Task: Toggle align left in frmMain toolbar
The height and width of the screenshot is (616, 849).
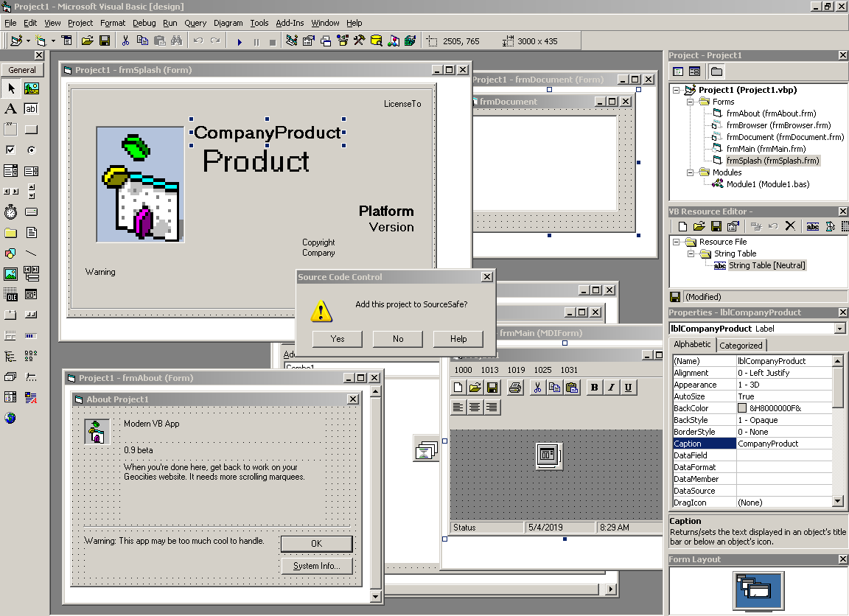Action: 458,407
